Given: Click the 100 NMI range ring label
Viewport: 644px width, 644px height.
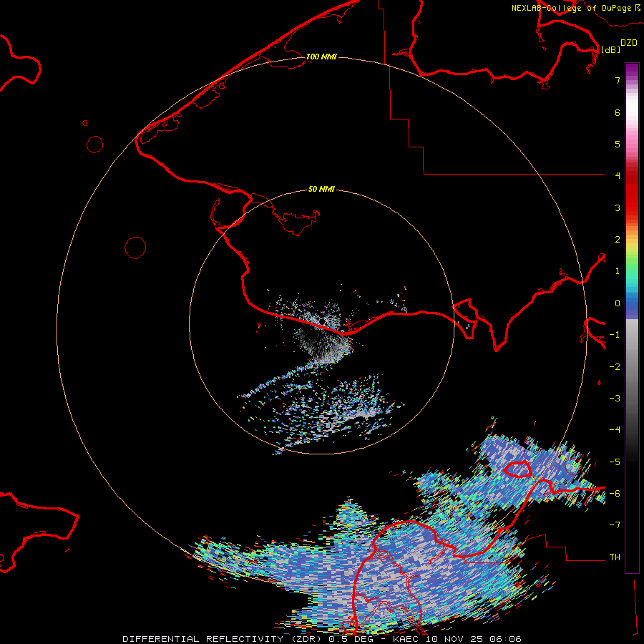Looking at the screenshot, I should click(x=321, y=57).
